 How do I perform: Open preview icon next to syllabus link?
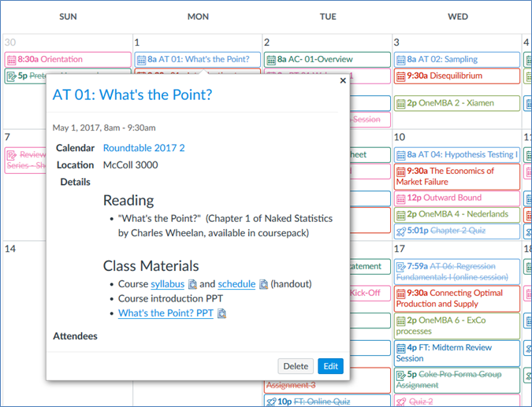pos(192,284)
